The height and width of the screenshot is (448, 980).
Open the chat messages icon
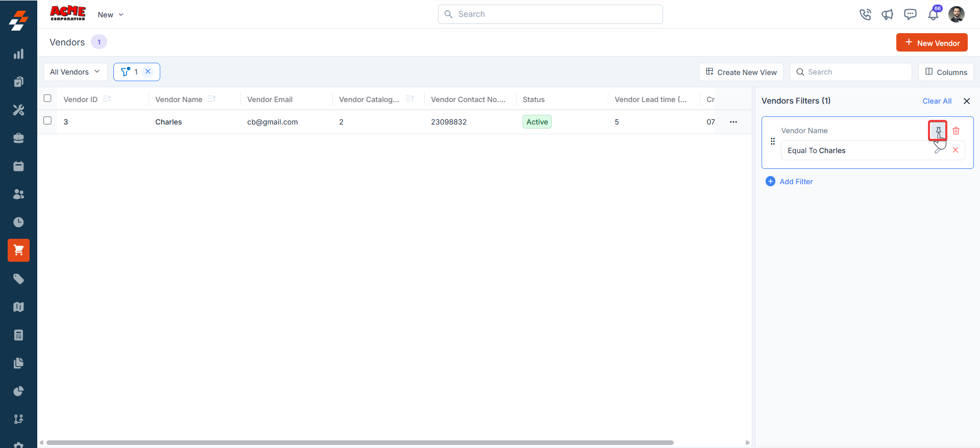[910, 14]
